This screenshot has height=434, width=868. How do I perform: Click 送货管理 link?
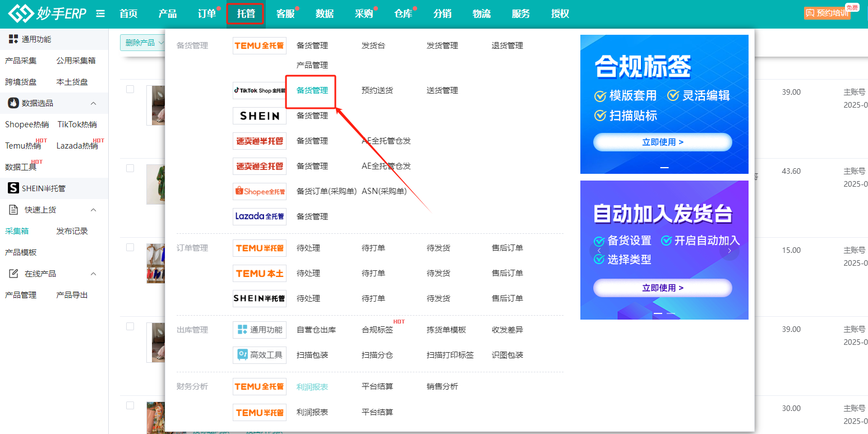pos(442,90)
